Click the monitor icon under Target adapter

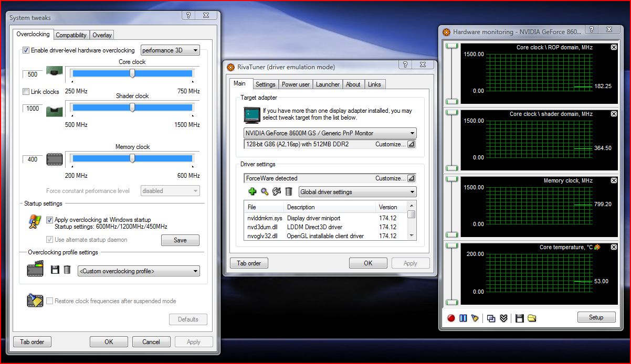[x=253, y=114]
